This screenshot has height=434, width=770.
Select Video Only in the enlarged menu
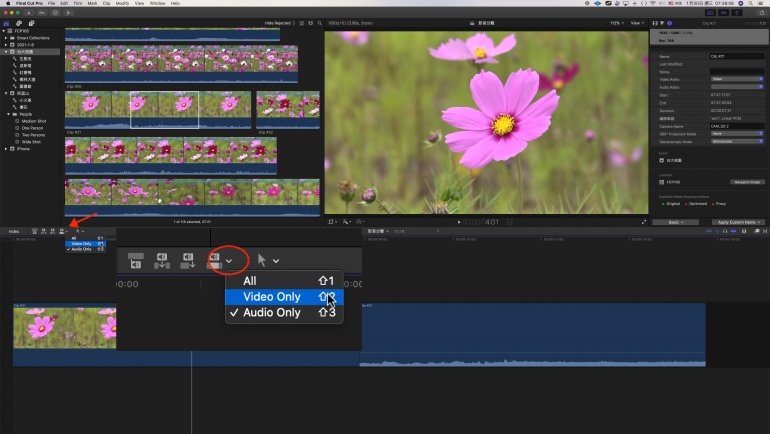(272, 297)
